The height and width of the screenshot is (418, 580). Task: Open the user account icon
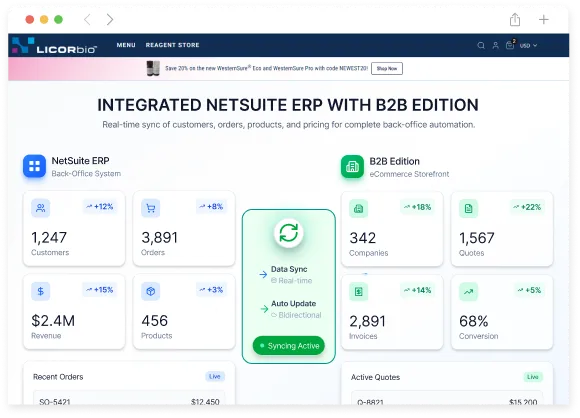(495, 45)
